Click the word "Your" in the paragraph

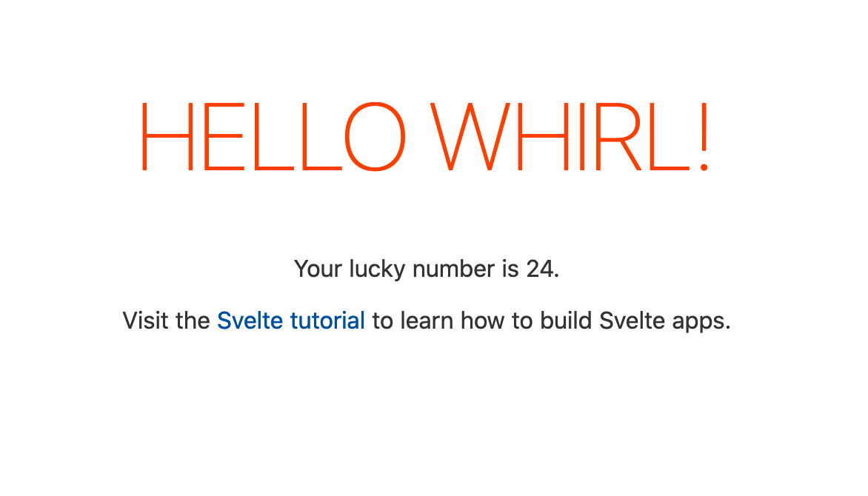coord(318,269)
